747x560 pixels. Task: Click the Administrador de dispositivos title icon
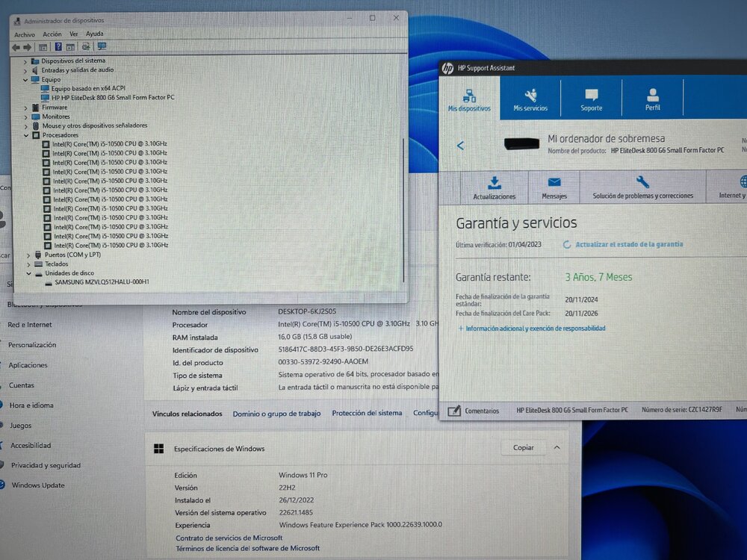click(x=18, y=21)
